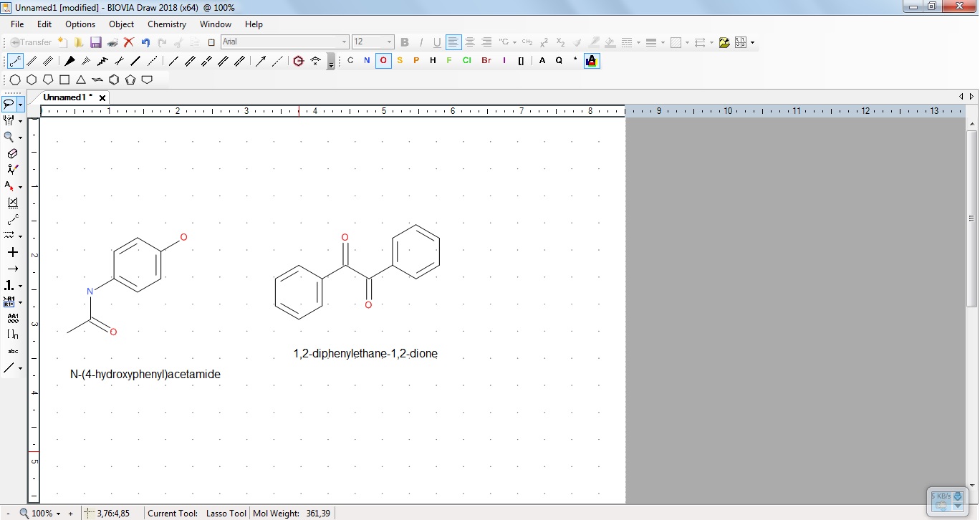Click the Print icon in toolbar
The height and width of the screenshot is (520, 980).
112,42
